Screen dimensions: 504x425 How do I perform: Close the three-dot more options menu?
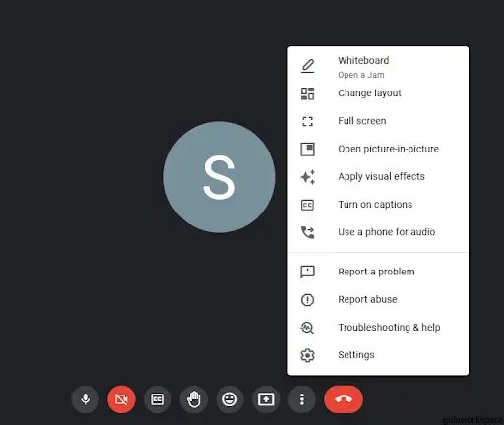pos(302,399)
